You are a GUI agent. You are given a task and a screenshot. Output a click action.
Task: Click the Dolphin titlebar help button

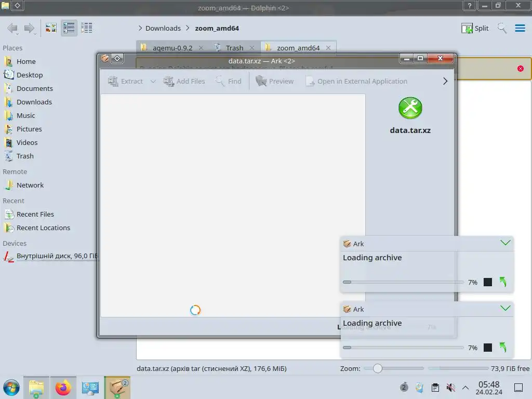[x=469, y=5]
